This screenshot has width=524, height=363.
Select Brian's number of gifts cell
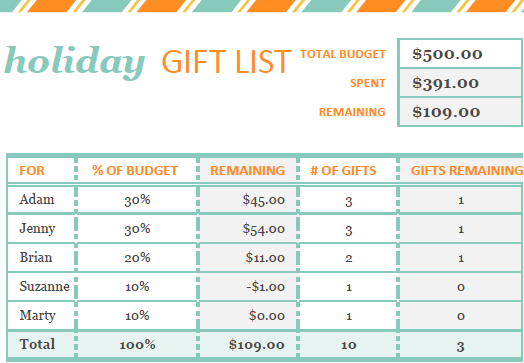(x=348, y=258)
